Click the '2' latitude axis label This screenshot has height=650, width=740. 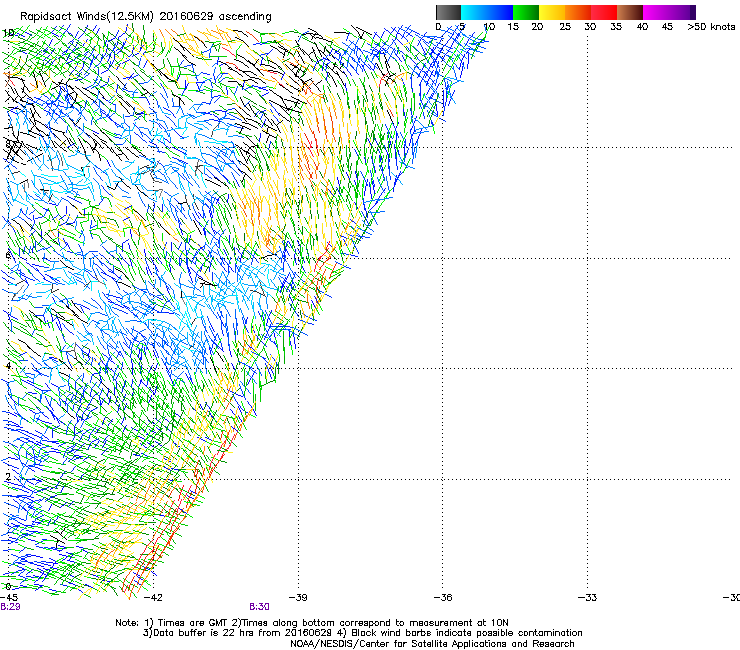tap(8, 477)
